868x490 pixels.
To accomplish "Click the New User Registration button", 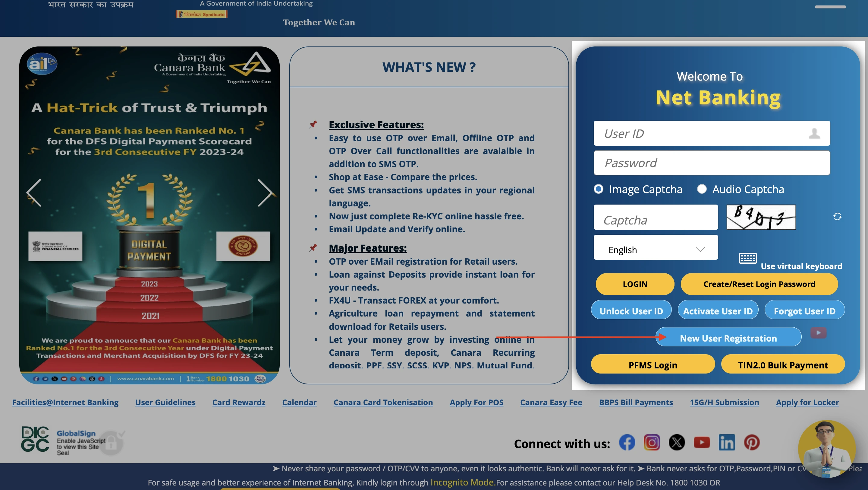I will [728, 339].
